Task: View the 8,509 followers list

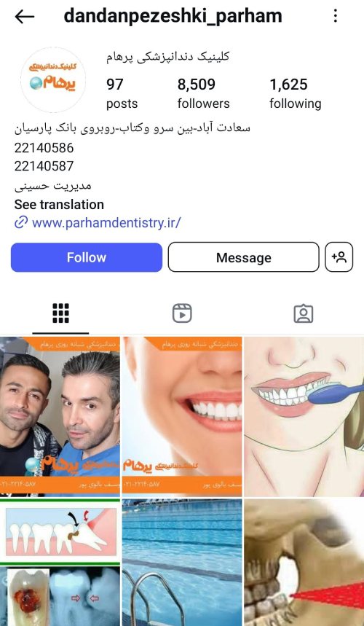Action: point(203,93)
